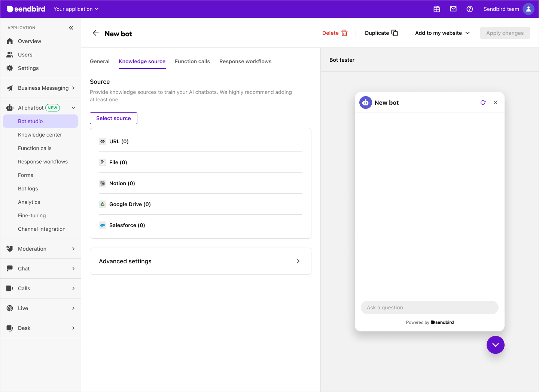Expand Advanced settings panel
539x392 pixels.
[x=201, y=261]
